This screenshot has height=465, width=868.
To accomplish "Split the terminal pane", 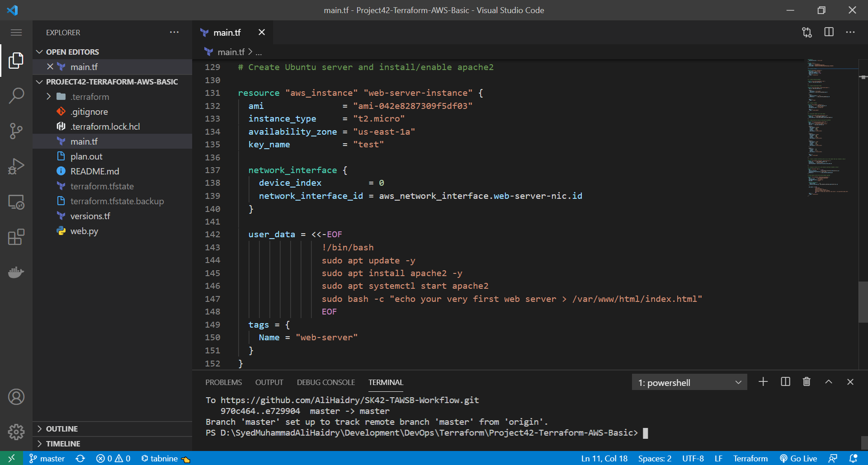I will pyautogui.click(x=786, y=382).
